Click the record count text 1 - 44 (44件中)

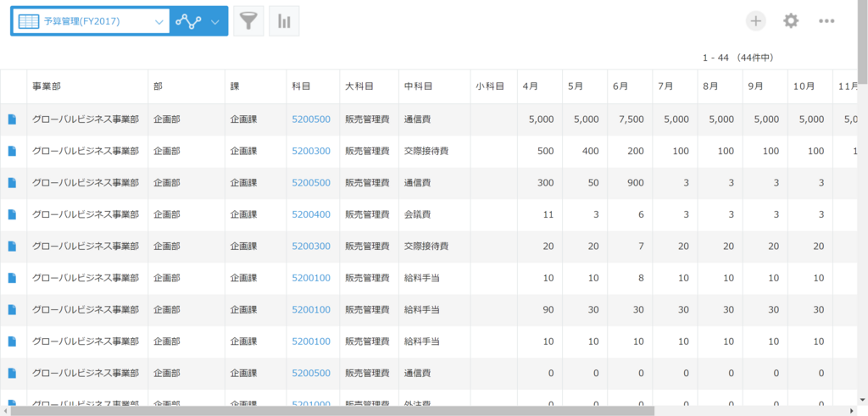(738, 58)
